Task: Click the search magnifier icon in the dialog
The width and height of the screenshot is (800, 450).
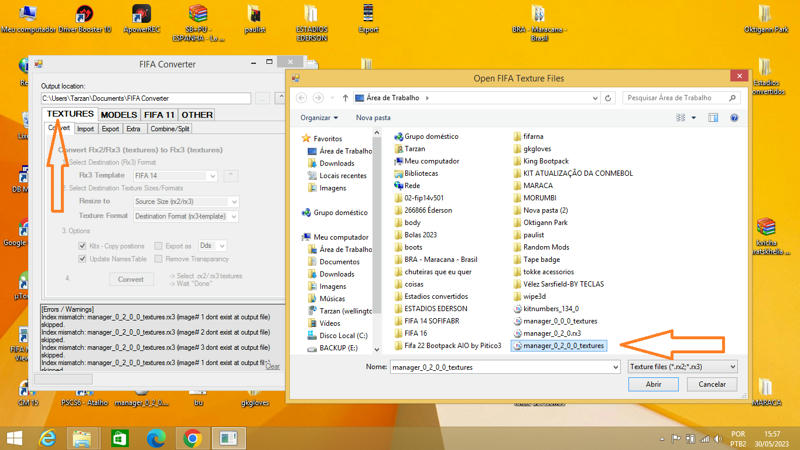Action: [x=733, y=97]
